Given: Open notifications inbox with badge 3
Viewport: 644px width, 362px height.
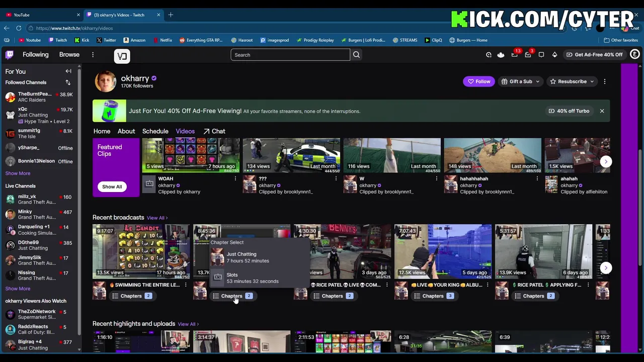Looking at the screenshot, I should [528, 55].
